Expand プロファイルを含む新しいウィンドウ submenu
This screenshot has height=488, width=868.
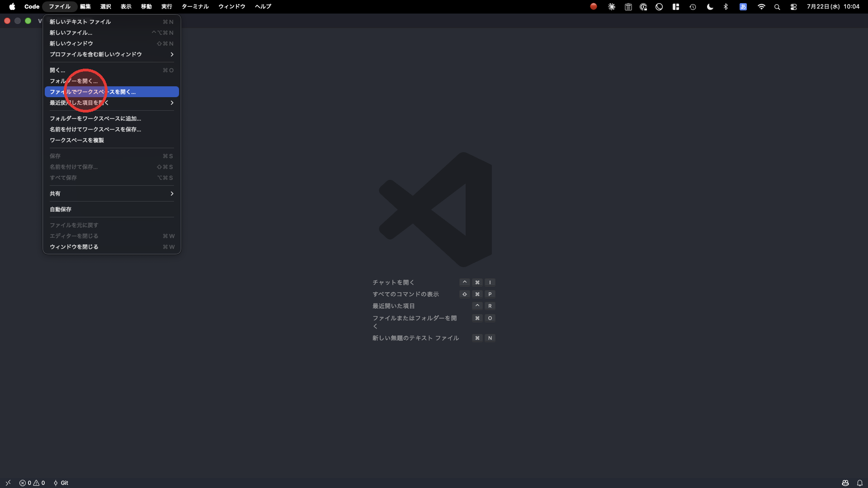pos(112,54)
